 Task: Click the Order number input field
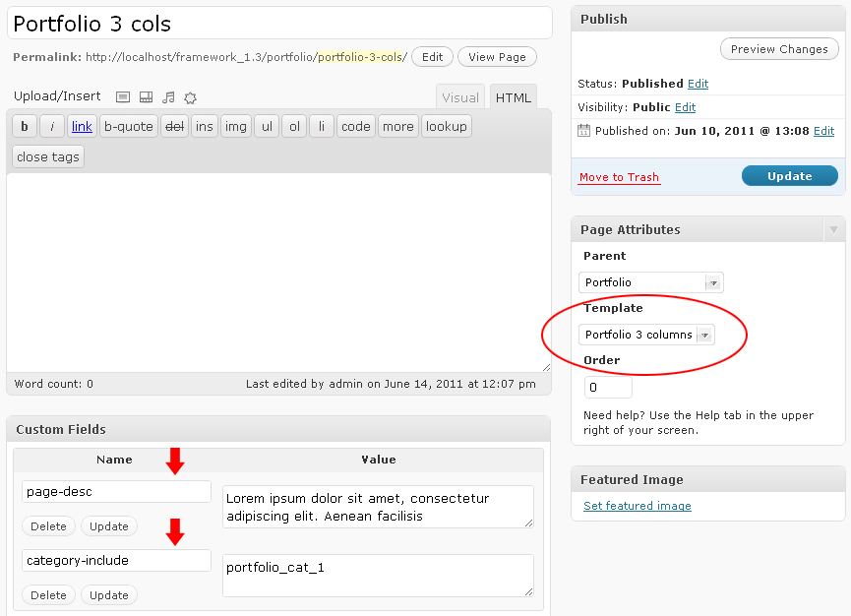[x=608, y=388]
